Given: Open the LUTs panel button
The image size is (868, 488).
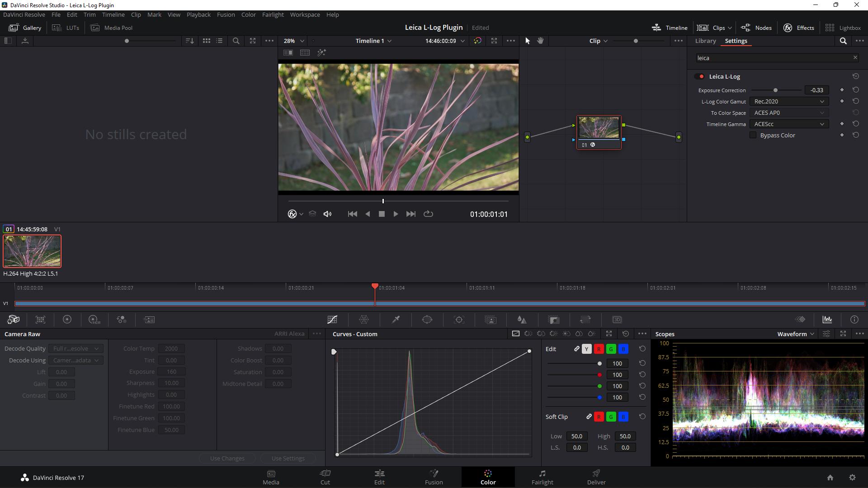Looking at the screenshot, I should coord(66,28).
